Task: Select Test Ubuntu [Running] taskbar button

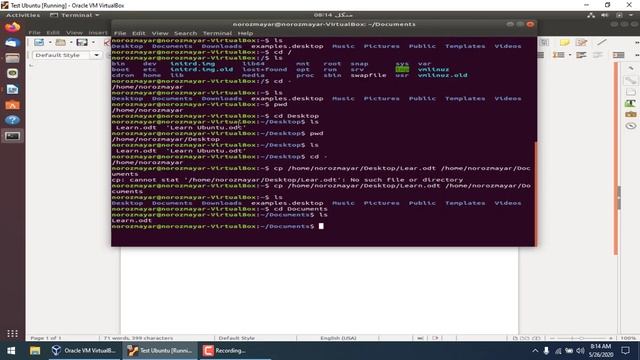Action: [x=160, y=351]
